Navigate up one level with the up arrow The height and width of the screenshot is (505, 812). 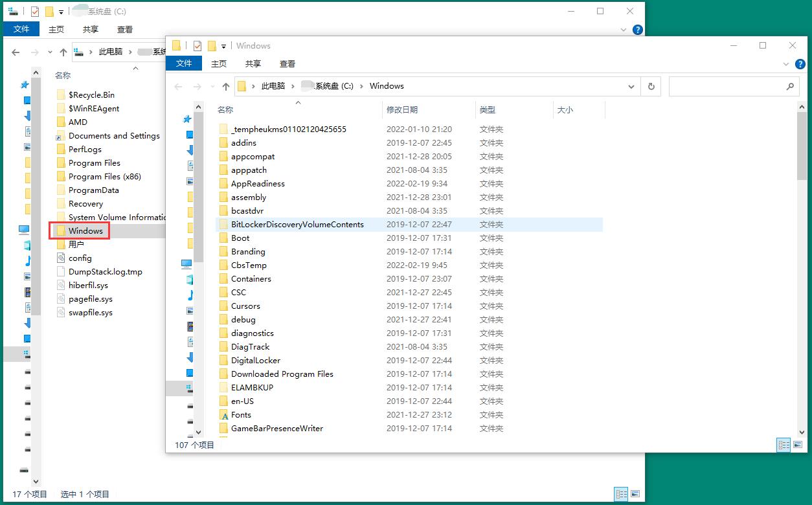[x=225, y=86]
